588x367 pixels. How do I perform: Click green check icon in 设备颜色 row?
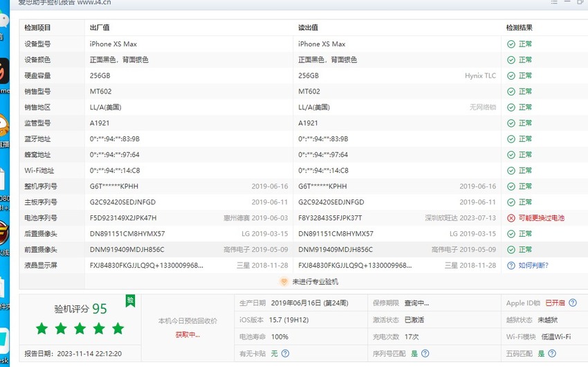click(511, 60)
